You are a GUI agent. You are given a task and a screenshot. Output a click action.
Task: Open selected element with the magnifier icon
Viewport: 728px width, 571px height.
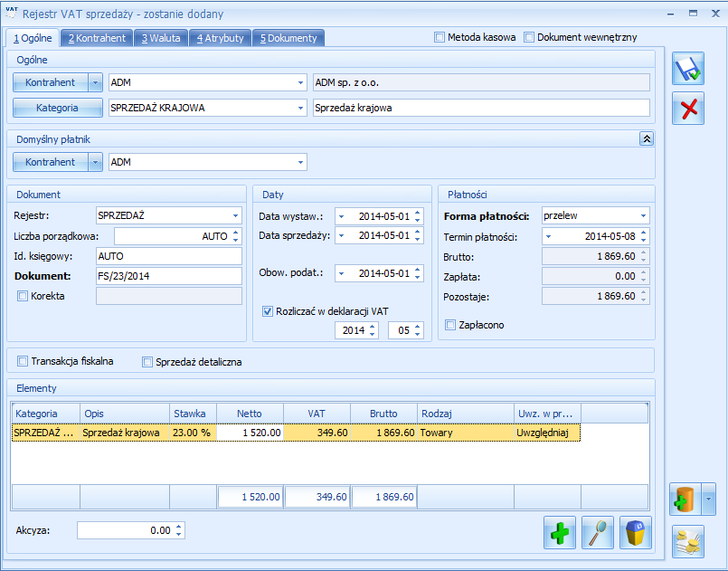tap(598, 532)
